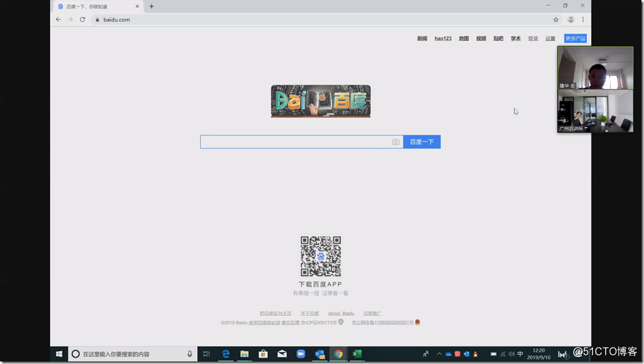Click the About Baidu link
This screenshot has height=364, width=644.
pos(341,313)
